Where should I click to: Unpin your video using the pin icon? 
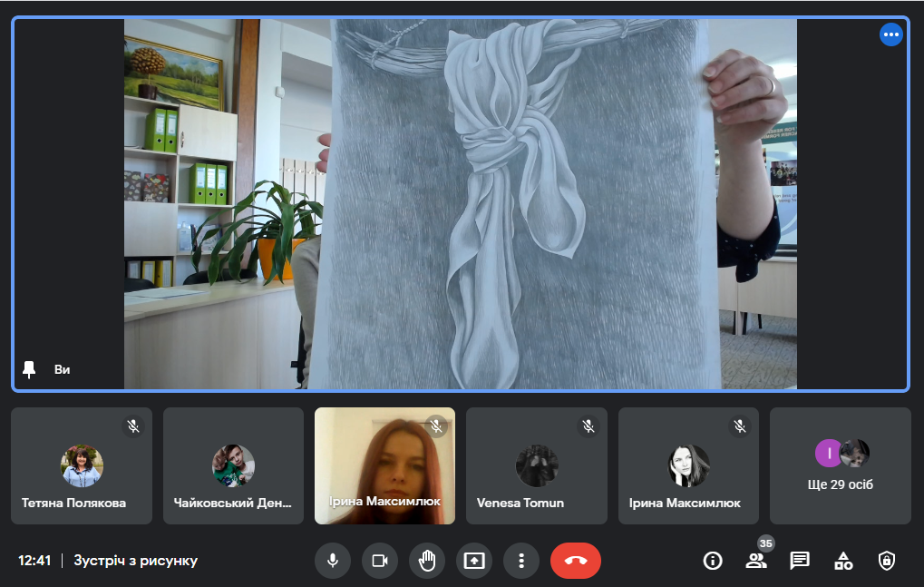click(x=29, y=369)
